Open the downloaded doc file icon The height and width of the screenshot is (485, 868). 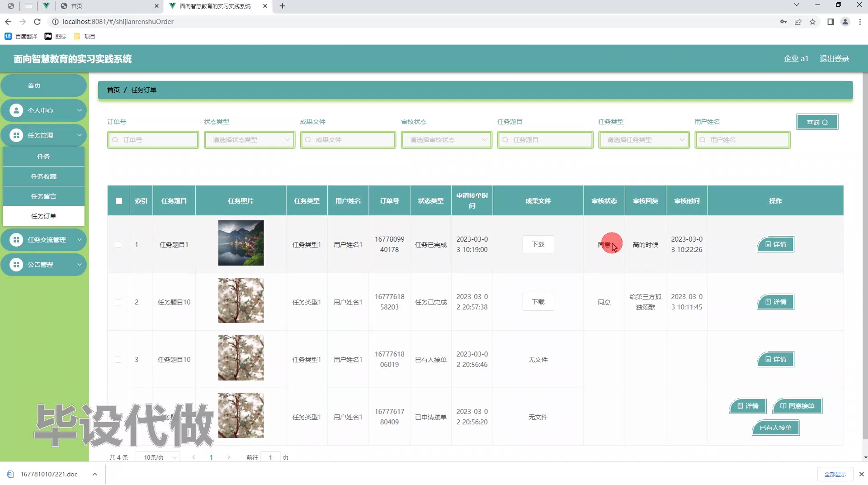[10, 474]
